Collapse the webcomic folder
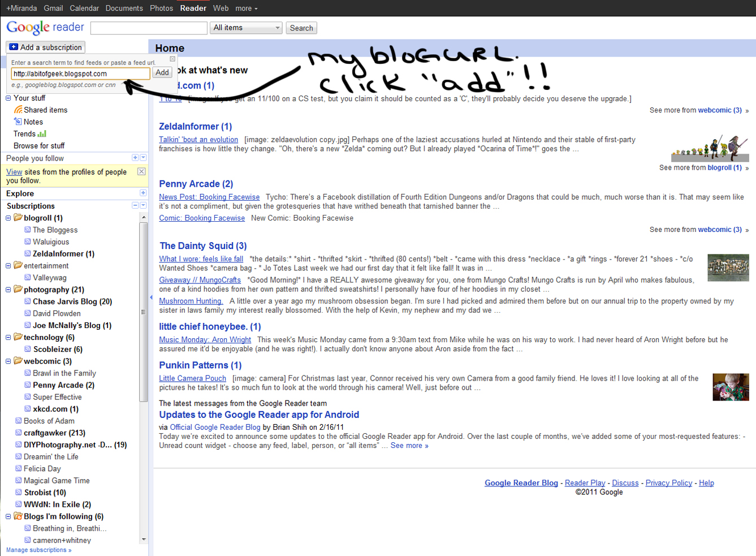 [8, 361]
